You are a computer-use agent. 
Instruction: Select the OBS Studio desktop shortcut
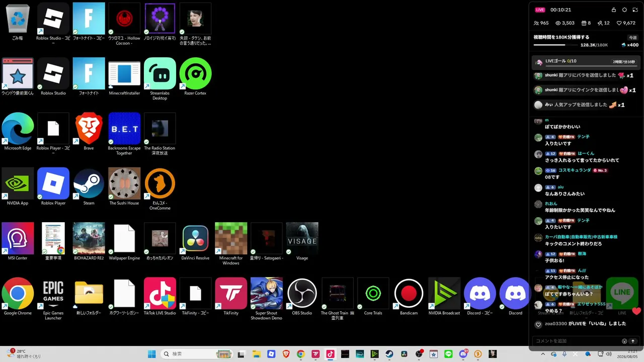tap(302, 297)
